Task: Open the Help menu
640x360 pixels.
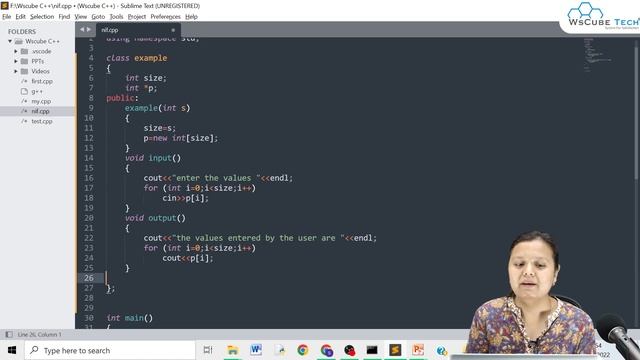Action: click(x=191, y=17)
